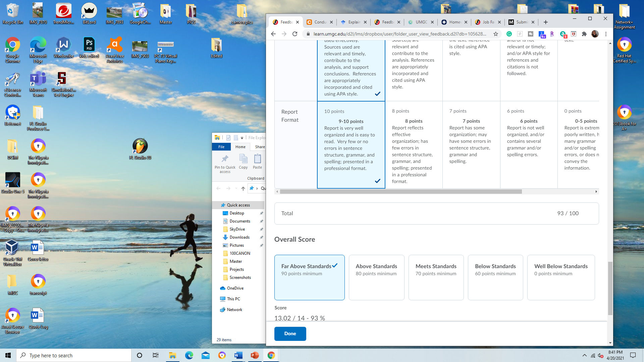Click the page vertical scrollbar thumb
Image resolution: width=644 pixels, height=362 pixels.
[610, 288]
